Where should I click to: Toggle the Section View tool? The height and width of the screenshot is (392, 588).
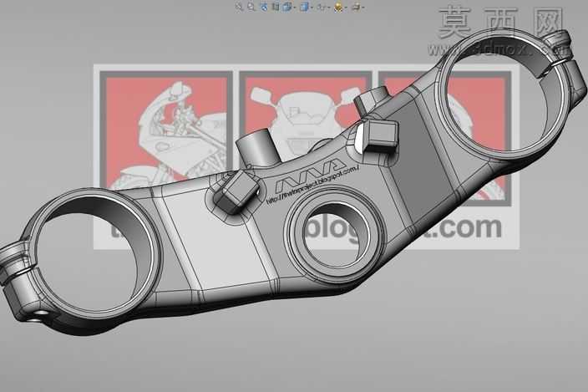pos(276,7)
